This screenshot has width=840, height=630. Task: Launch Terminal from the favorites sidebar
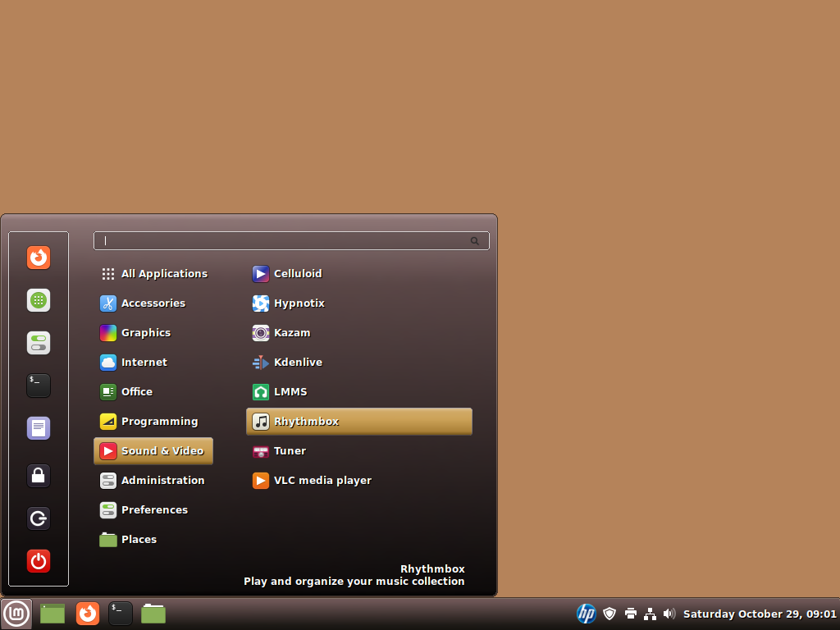click(39, 386)
